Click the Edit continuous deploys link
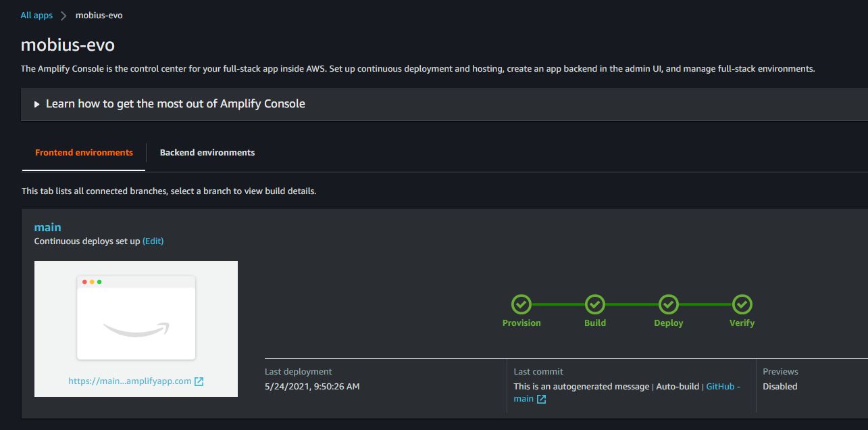The image size is (868, 430). pyautogui.click(x=153, y=241)
